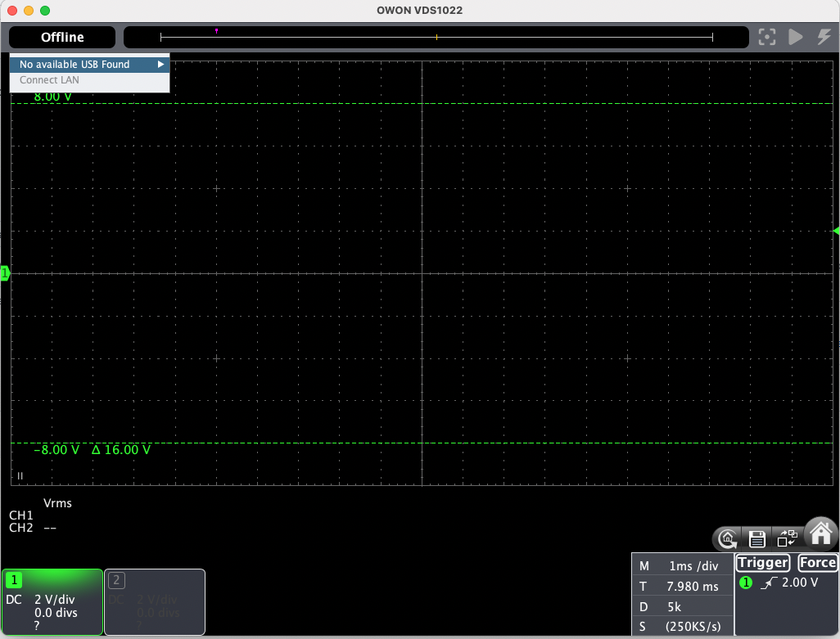
Task: Select No available USB Found menu entry
Action: click(89, 64)
